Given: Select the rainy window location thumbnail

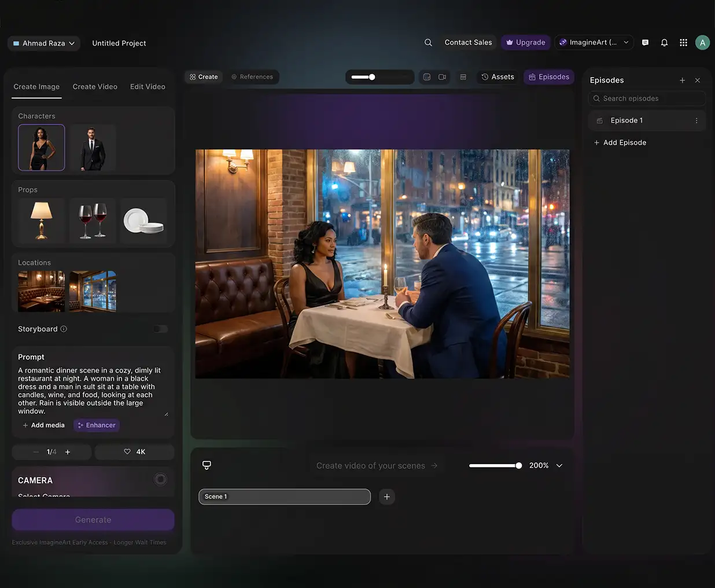Looking at the screenshot, I should pyautogui.click(x=93, y=291).
